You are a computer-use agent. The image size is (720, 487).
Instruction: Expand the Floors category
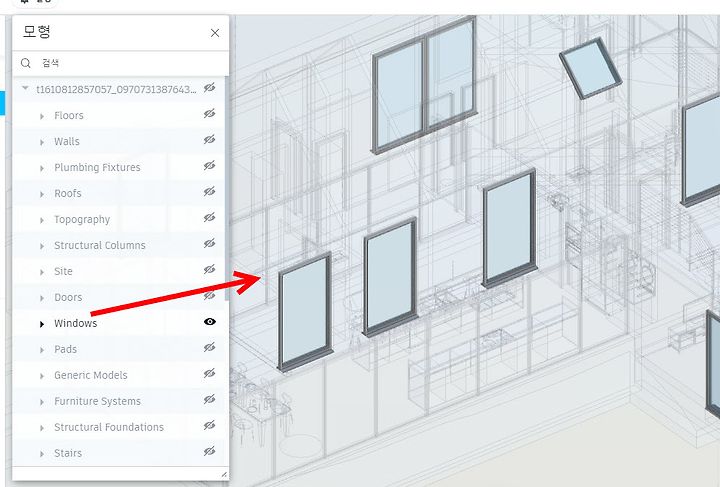(x=42, y=116)
